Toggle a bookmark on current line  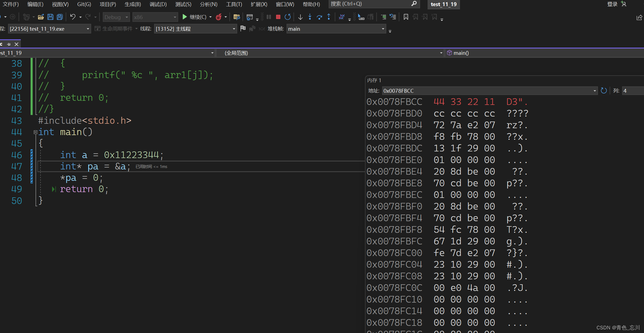click(406, 17)
